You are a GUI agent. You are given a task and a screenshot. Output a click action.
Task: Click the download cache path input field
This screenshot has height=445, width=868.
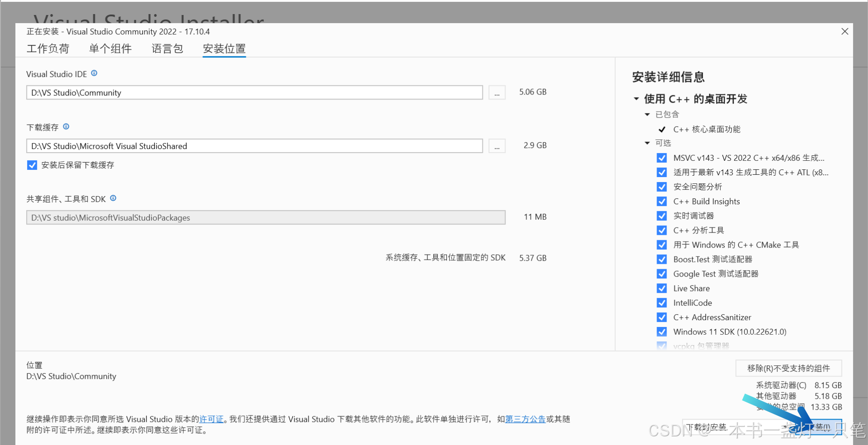pyautogui.click(x=255, y=146)
